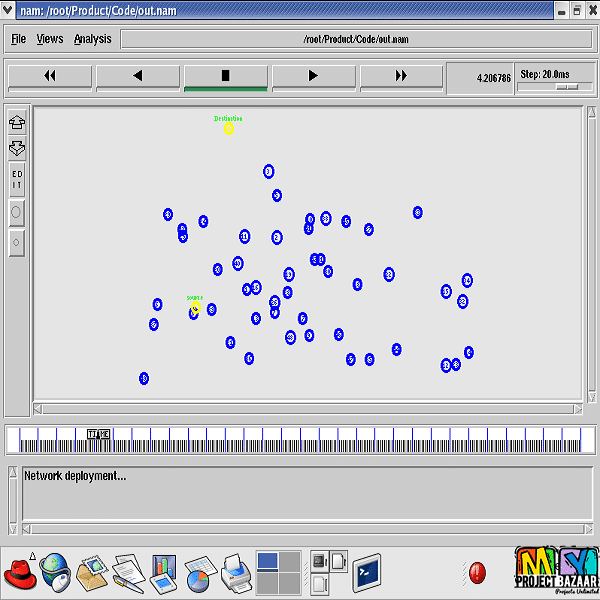Click the timeline bar at TIME marker

point(98,434)
